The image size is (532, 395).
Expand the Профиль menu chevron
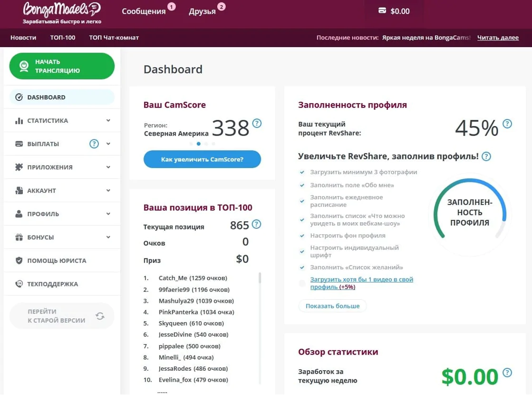point(108,214)
